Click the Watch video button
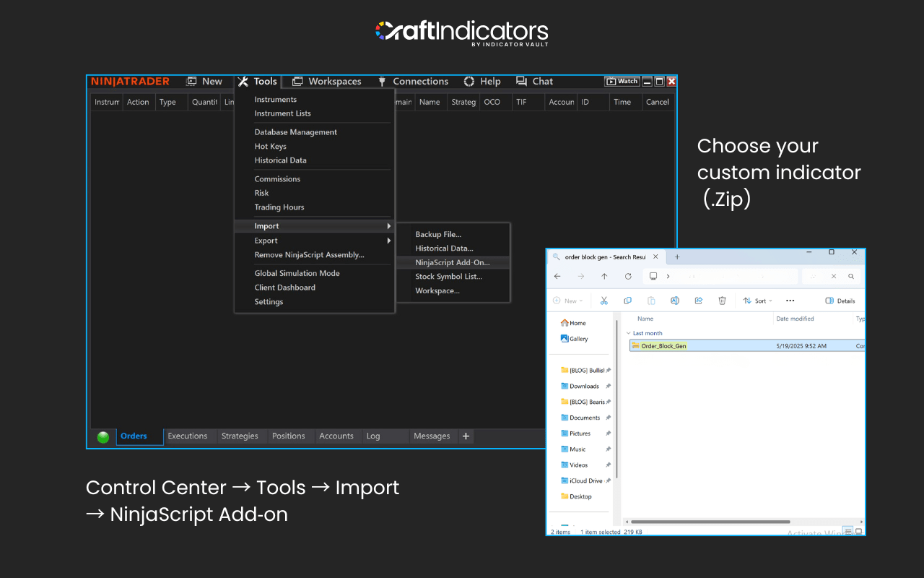924x578 pixels. (622, 82)
